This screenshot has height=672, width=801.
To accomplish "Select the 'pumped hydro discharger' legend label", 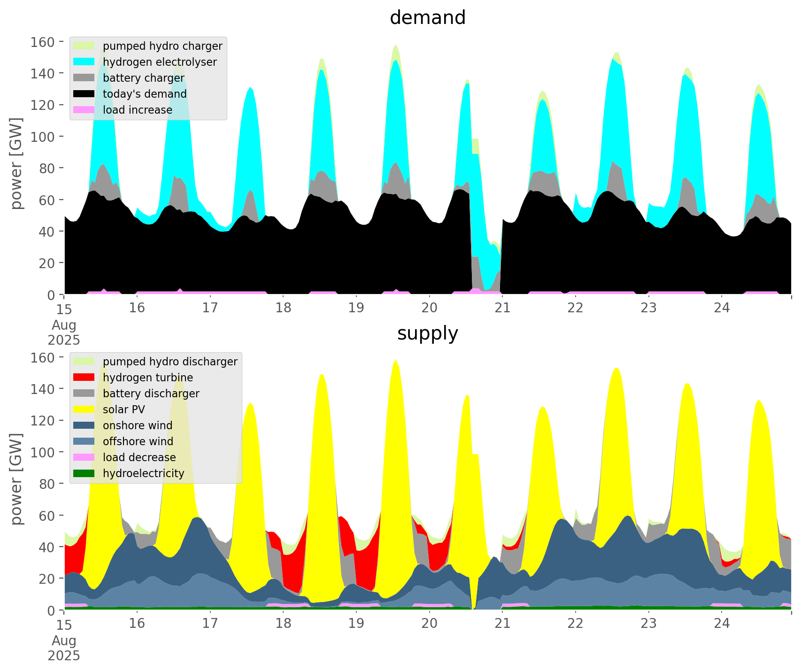I will [x=170, y=362].
